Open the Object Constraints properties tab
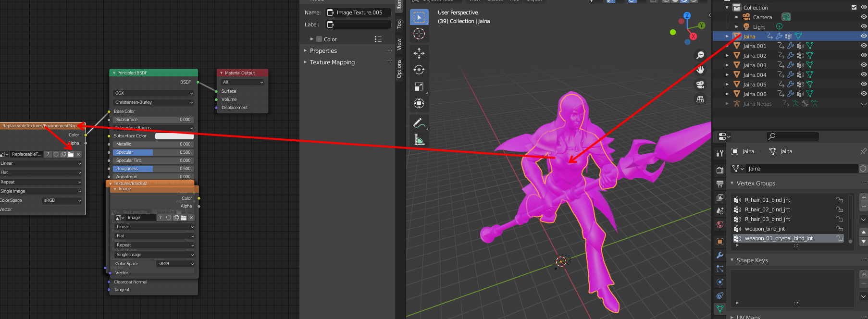 (719, 295)
